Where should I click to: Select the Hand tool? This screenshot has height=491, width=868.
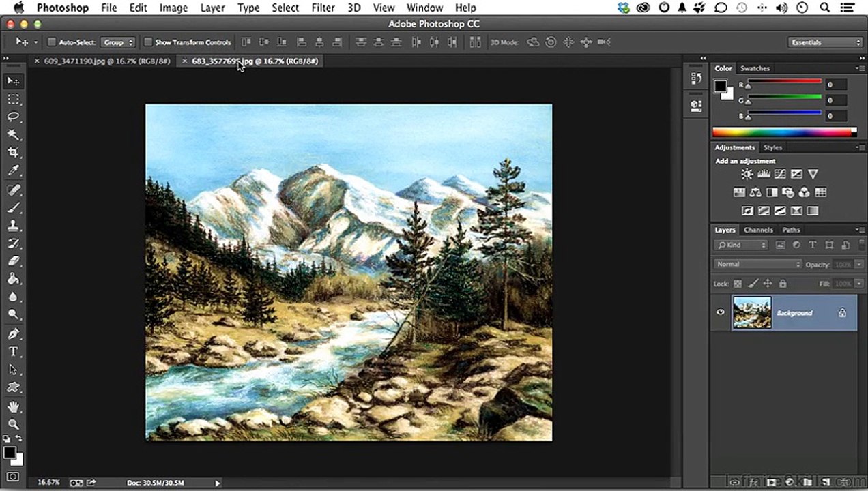click(x=13, y=407)
